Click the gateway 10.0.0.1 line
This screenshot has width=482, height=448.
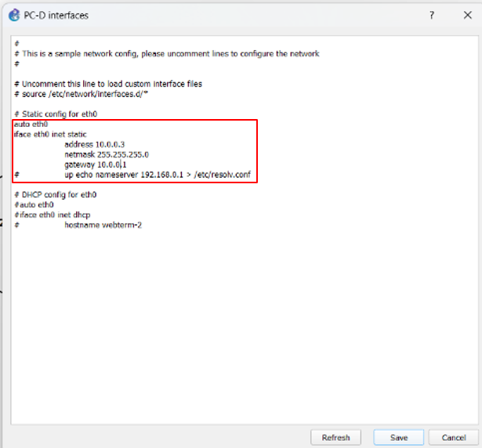click(x=96, y=165)
